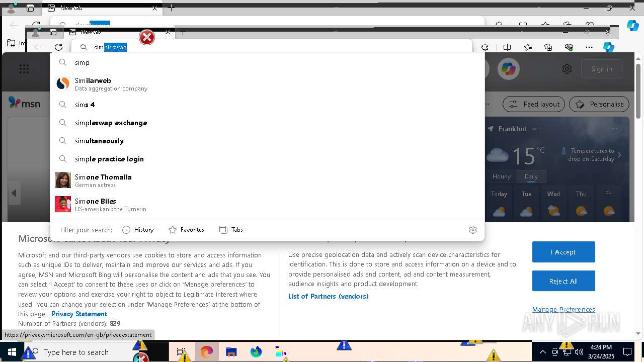Open Feed layout options
This screenshot has height=362, width=644.
(x=534, y=104)
